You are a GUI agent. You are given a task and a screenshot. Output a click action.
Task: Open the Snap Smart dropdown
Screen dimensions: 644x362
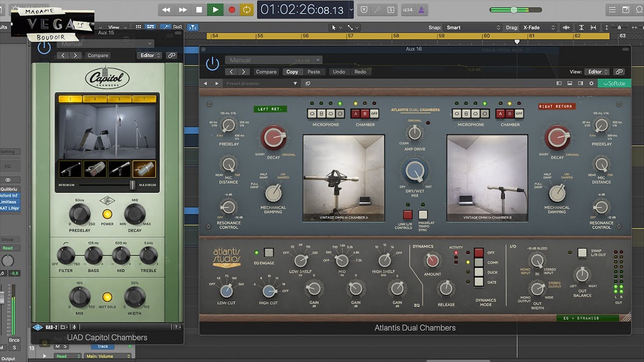(473, 28)
